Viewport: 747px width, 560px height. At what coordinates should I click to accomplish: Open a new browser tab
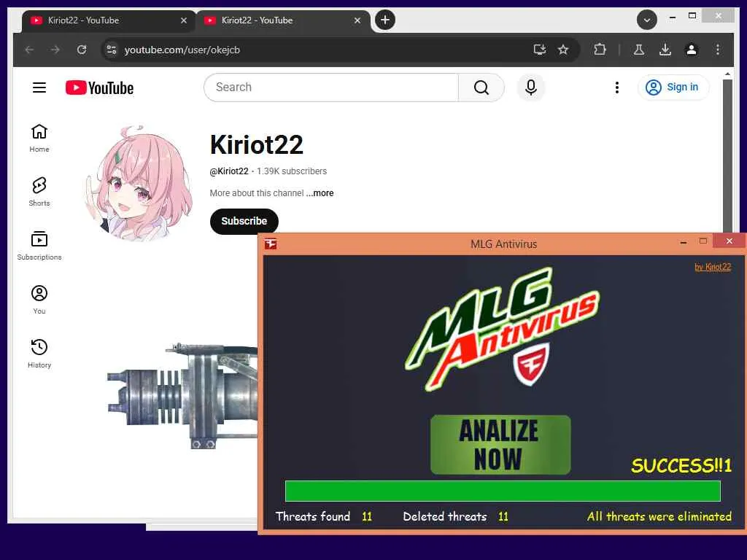click(385, 20)
